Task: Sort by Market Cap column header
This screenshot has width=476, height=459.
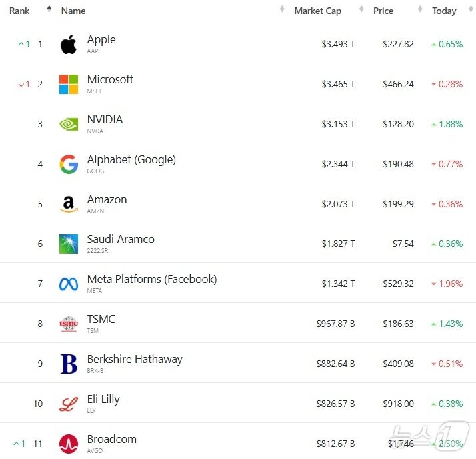Action: [x=317, y=11]
